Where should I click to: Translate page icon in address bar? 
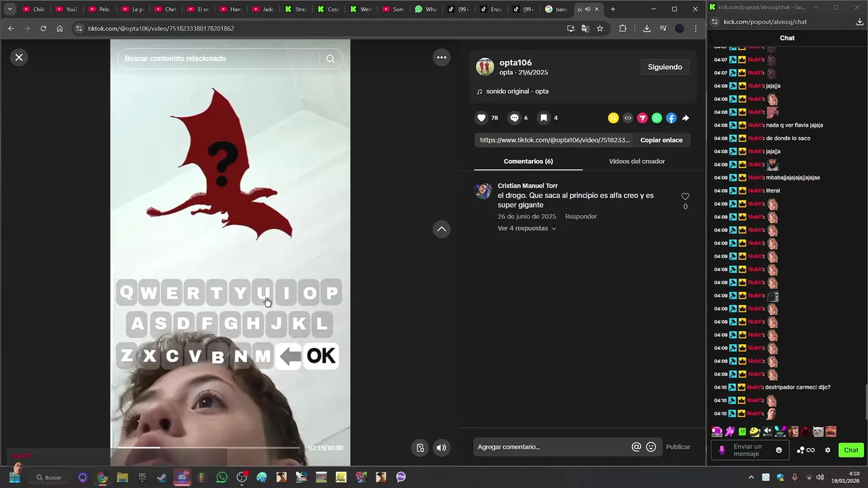(x=585, y=28)
